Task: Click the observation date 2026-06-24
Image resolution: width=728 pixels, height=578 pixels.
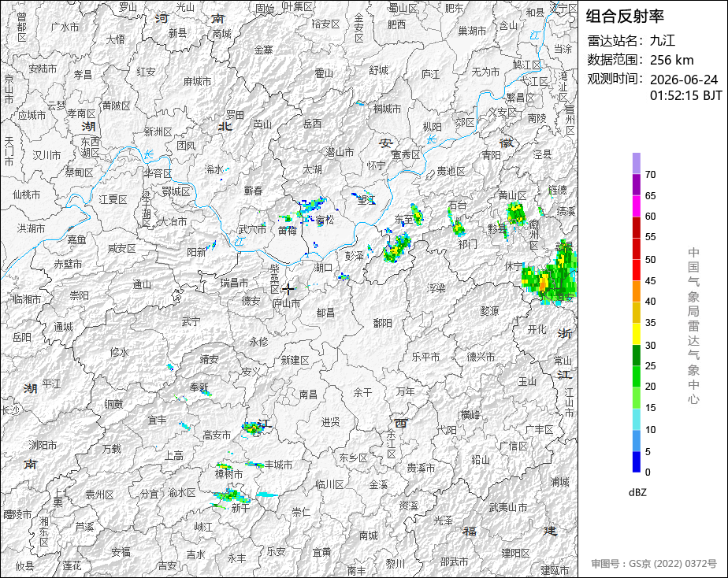Action: pyautogui.click(x=683, y=80)
